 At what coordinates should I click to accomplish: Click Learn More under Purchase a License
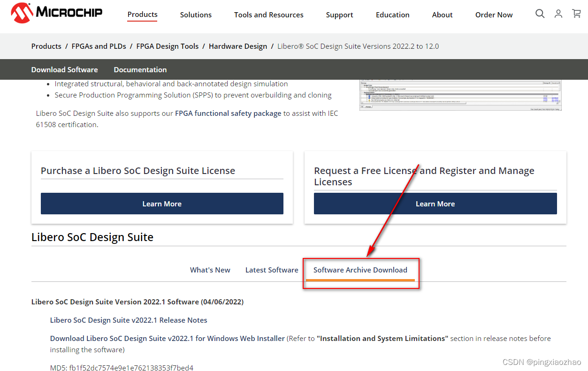click(162, 204)
